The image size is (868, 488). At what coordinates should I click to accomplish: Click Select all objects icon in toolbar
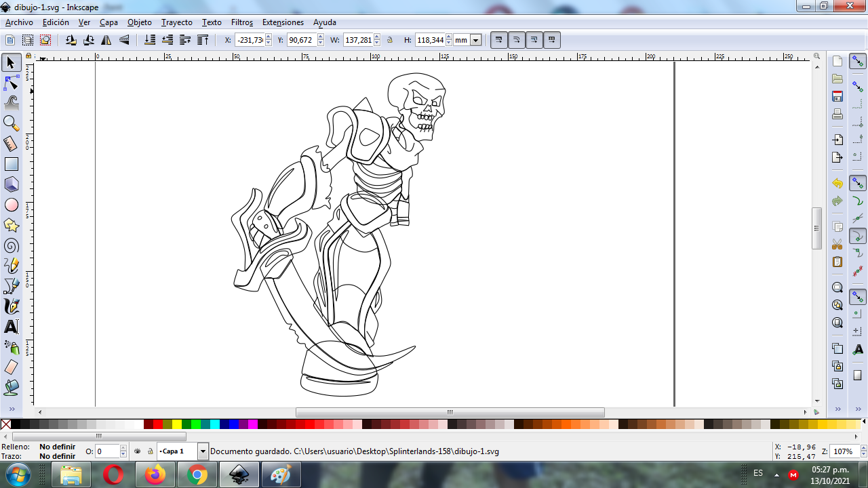10,40
